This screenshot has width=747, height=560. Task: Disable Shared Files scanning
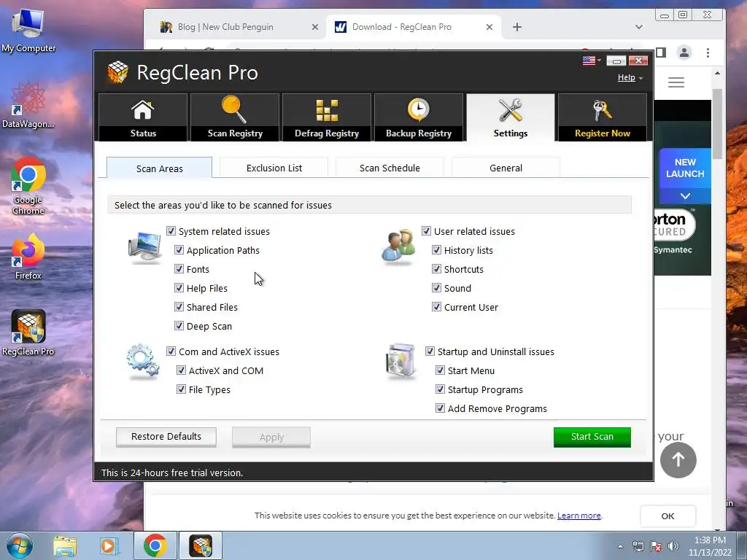[179, 307]
